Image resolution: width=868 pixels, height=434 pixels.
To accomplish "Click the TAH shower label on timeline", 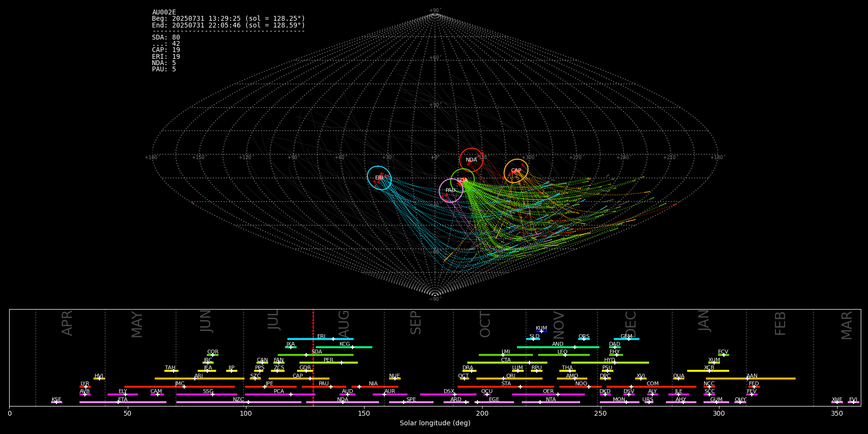I will tap(170, 368).
